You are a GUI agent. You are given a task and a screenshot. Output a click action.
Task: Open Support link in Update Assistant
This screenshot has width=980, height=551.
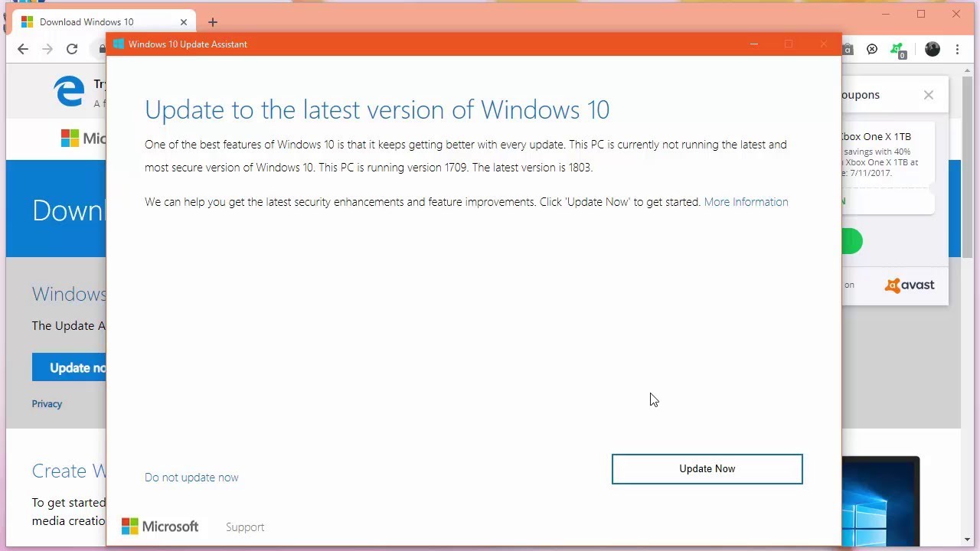coord(245,527)
